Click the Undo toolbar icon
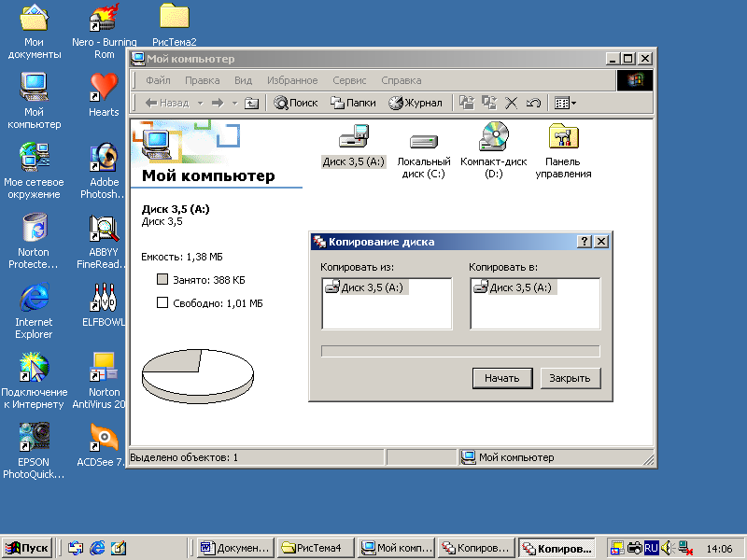Screen dimensions: 747x560 [533, 103]
